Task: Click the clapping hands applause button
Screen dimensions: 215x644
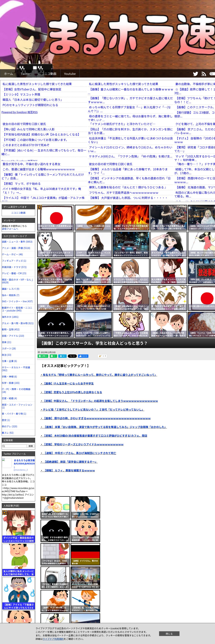Action: [102, 356]
